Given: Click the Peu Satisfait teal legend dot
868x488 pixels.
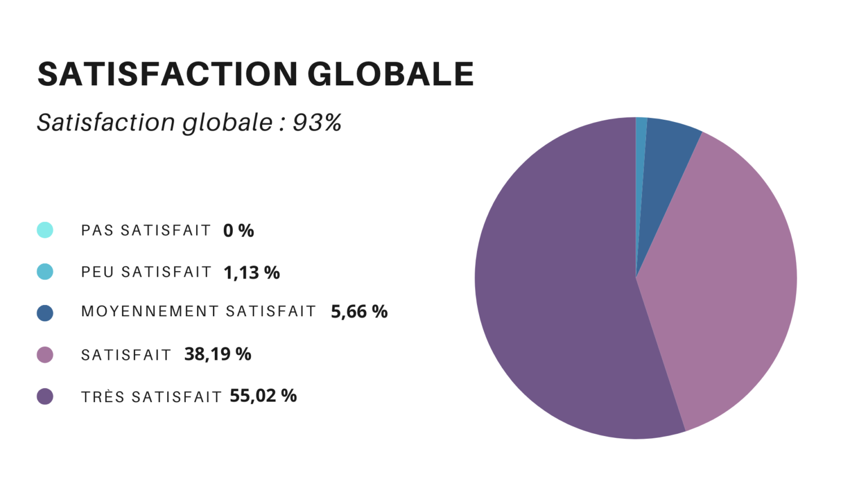Looking at the screenshot, I should pyautogui.click(x=45, y=272).
